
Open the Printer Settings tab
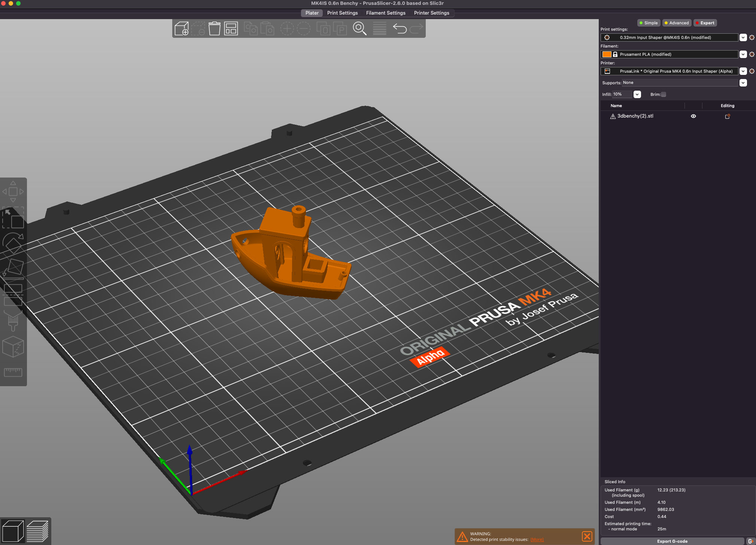431,13
